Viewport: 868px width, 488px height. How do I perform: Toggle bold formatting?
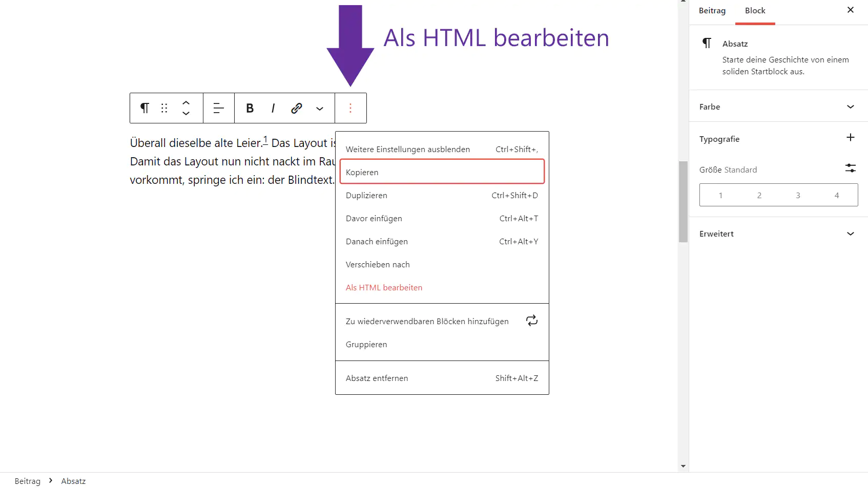(250, 108)
